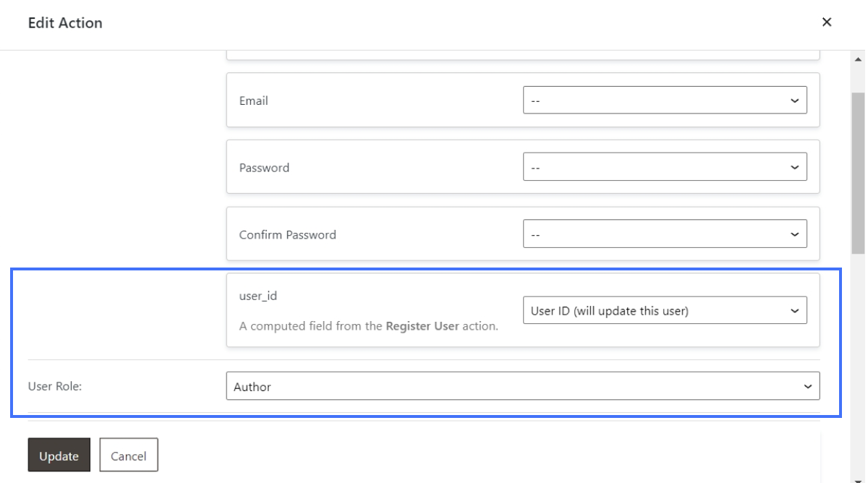Click the bold Register User text
868x483 pixels.
pyautogui.click(x=423, y=326)
